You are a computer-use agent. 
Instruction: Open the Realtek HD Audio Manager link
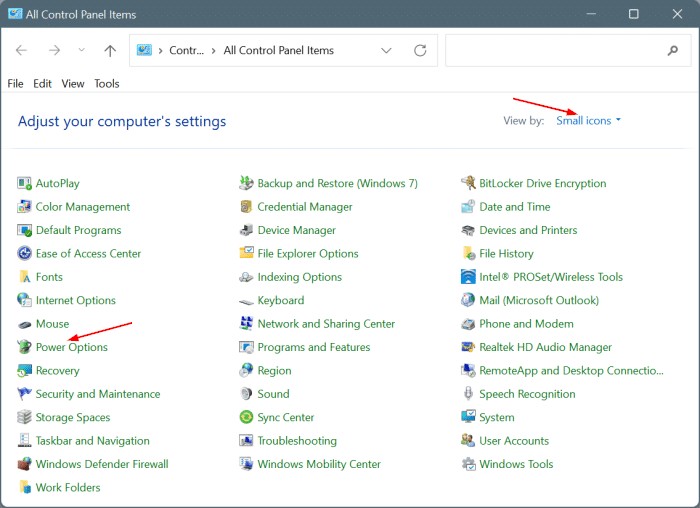(546, 347)
